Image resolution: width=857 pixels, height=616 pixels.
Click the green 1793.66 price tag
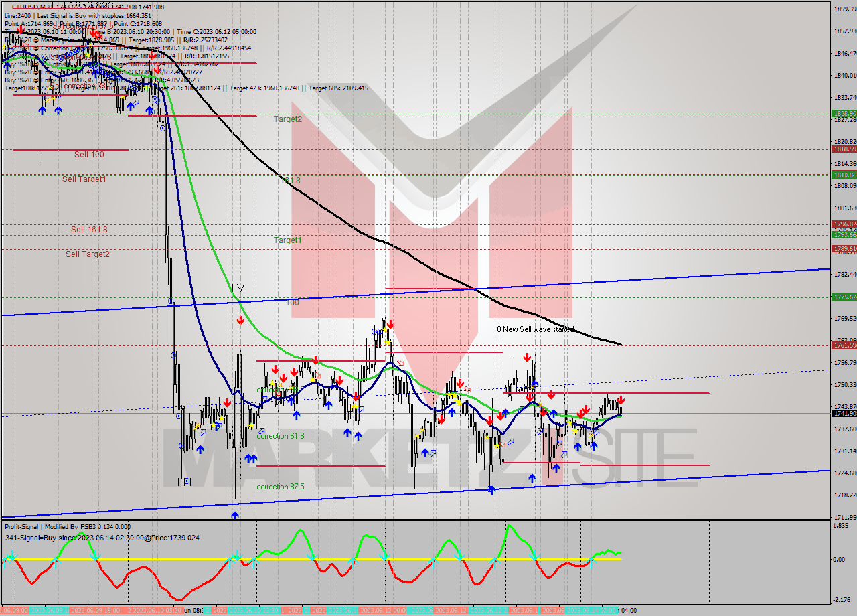click(x=844, y=235)
